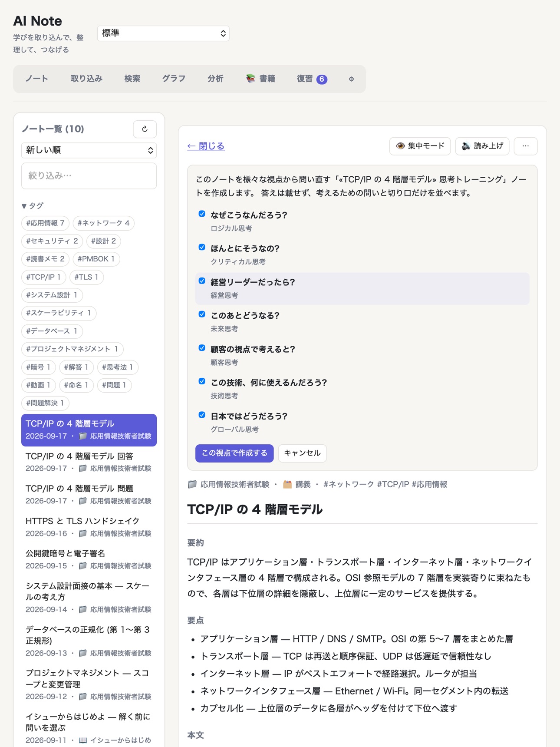Toggle the 経営リーダーだったら? checkbox
The height and width of the screenshot is (747, 560).
click(x=202, y=281)
